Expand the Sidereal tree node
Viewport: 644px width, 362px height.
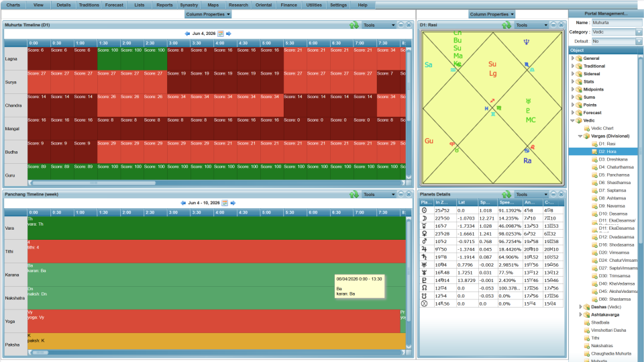point(573,74)
